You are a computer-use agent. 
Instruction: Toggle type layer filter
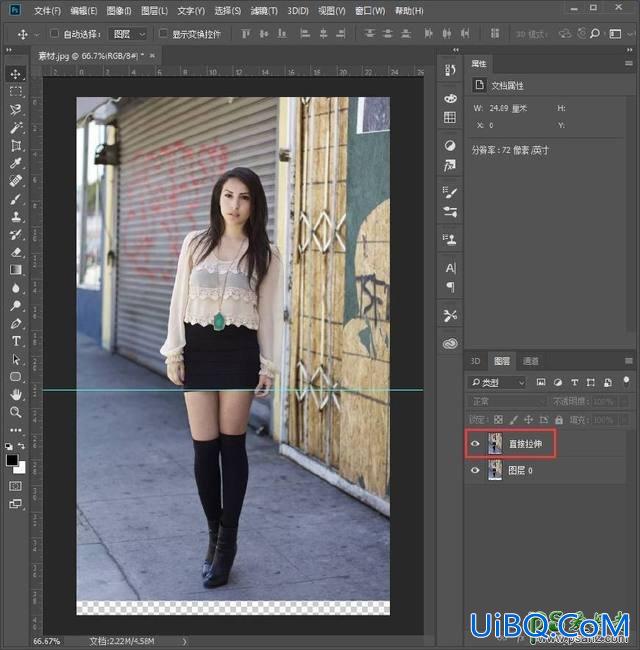pyautogui.click(x=575, y=382)
